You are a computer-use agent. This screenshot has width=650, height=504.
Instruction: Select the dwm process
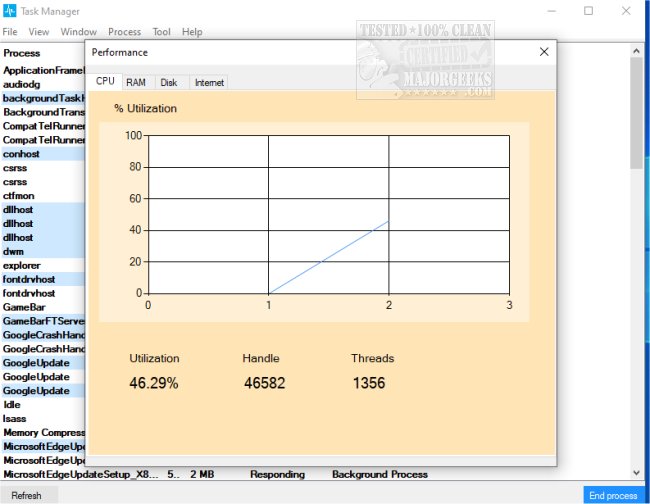43,251
